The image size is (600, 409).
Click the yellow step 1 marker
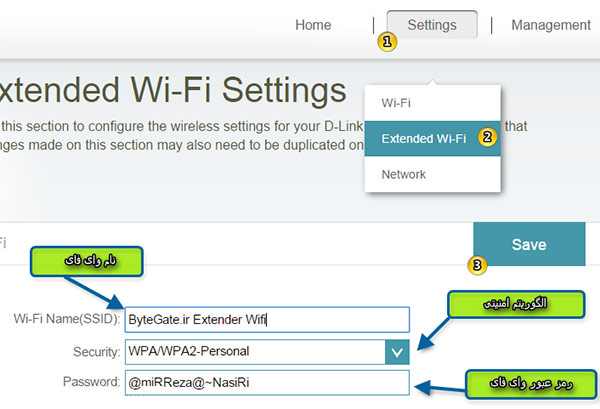[387, 41]
